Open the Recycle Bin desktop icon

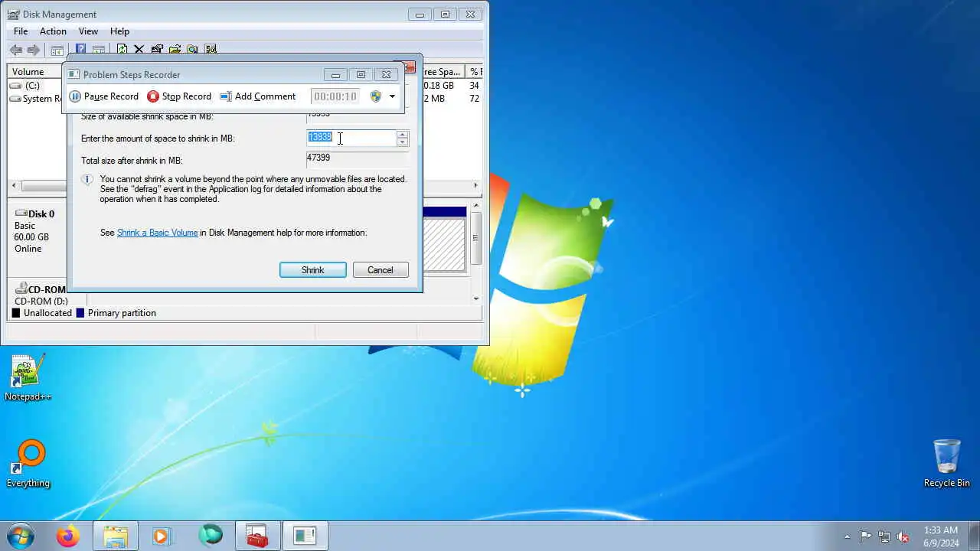[947, 463]
